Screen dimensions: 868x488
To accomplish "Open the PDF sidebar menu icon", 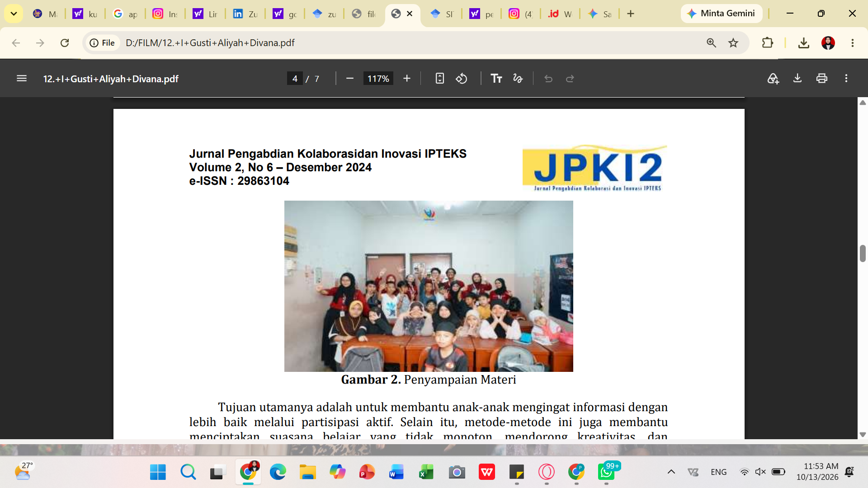I will tap(21, 79).
